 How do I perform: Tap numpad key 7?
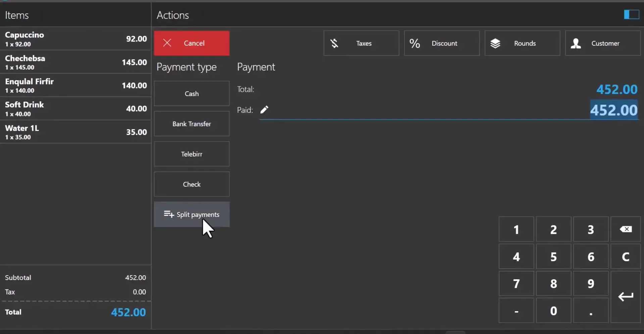516,283
